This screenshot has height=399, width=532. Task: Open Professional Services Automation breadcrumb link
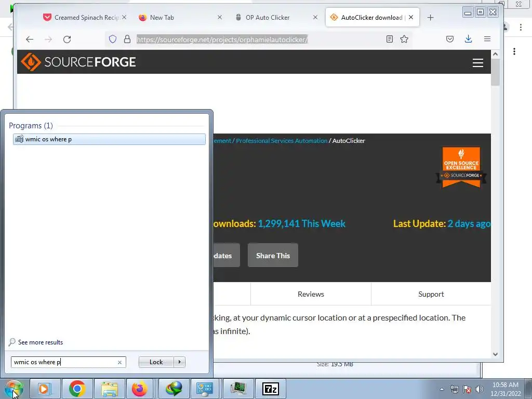coord(281,141)
